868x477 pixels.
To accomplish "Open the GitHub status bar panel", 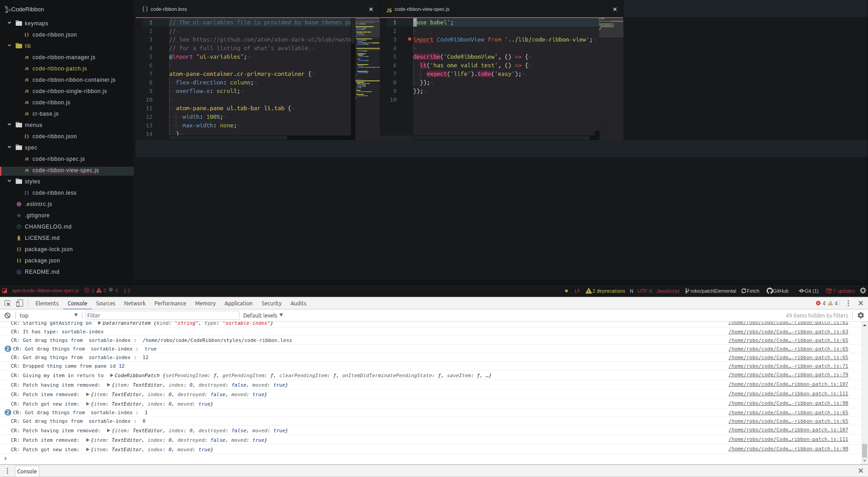I will 778,291.
